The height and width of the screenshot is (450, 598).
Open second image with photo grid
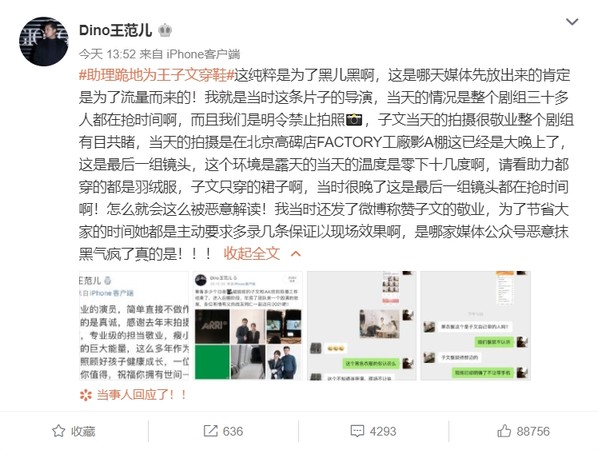(248, 325)
